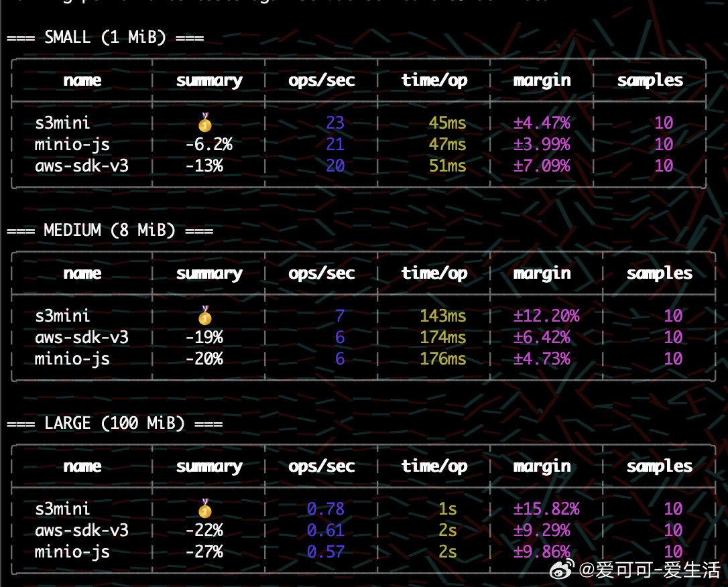Click the SMALL (1 MiB) section heading
Screen dimensions: 728x587
click(105, 37)
